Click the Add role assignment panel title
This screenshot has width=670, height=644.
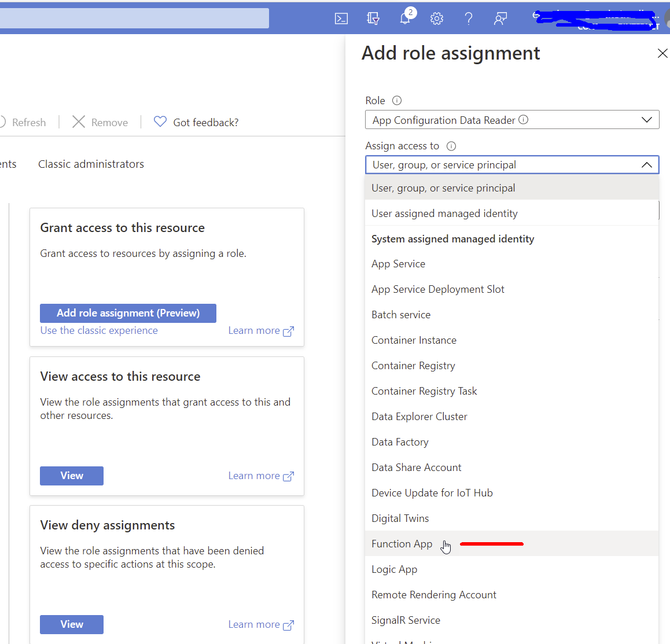click(451, 53)
